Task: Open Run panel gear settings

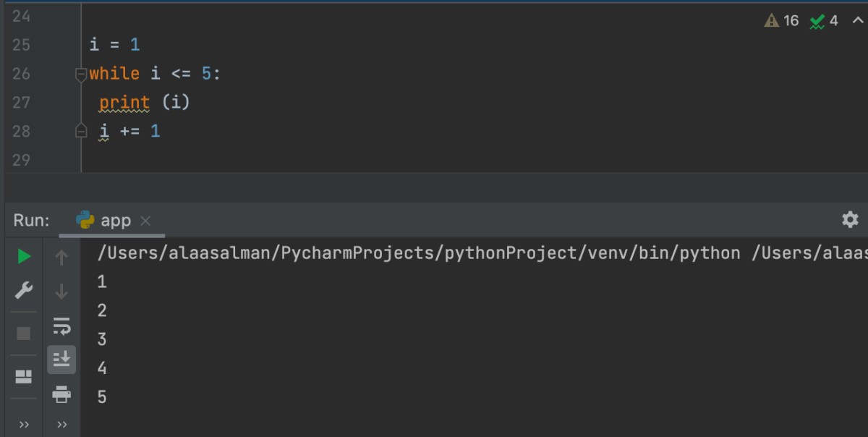Action: 850,219
